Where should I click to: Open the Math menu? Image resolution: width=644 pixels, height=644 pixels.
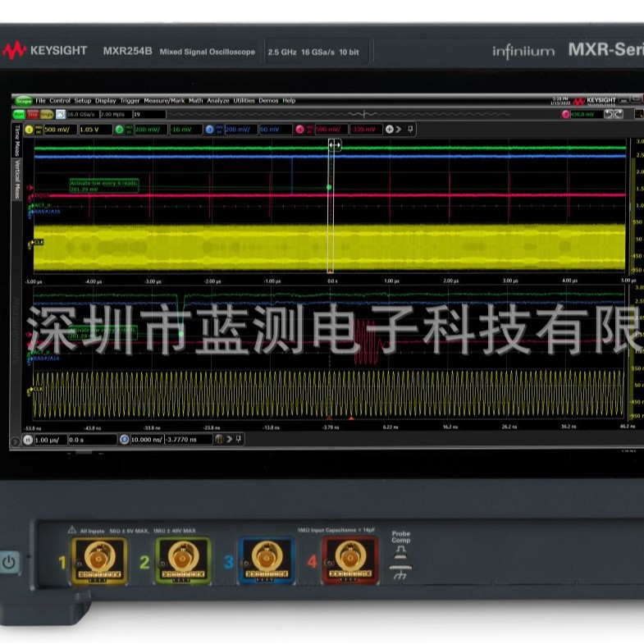click(x=195, y=101)
